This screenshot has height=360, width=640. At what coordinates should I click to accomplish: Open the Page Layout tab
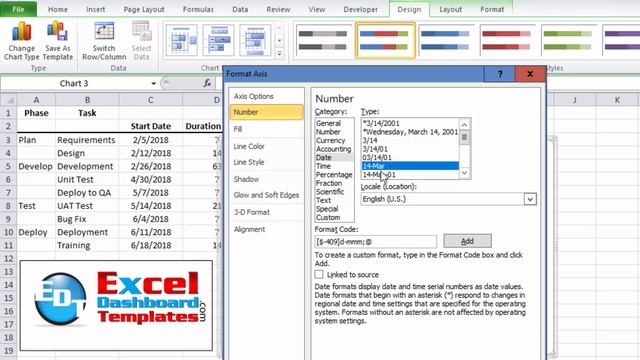click(x=144, y=9)
